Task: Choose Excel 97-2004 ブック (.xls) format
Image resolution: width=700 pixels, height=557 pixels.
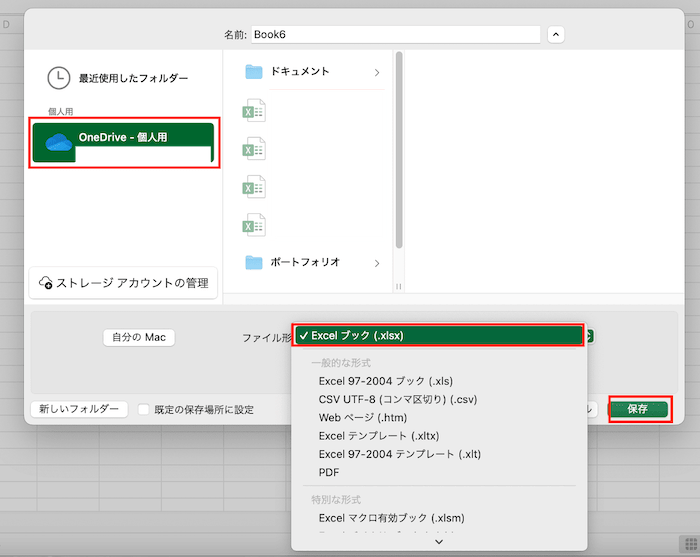Action: [x=386, y=381]
